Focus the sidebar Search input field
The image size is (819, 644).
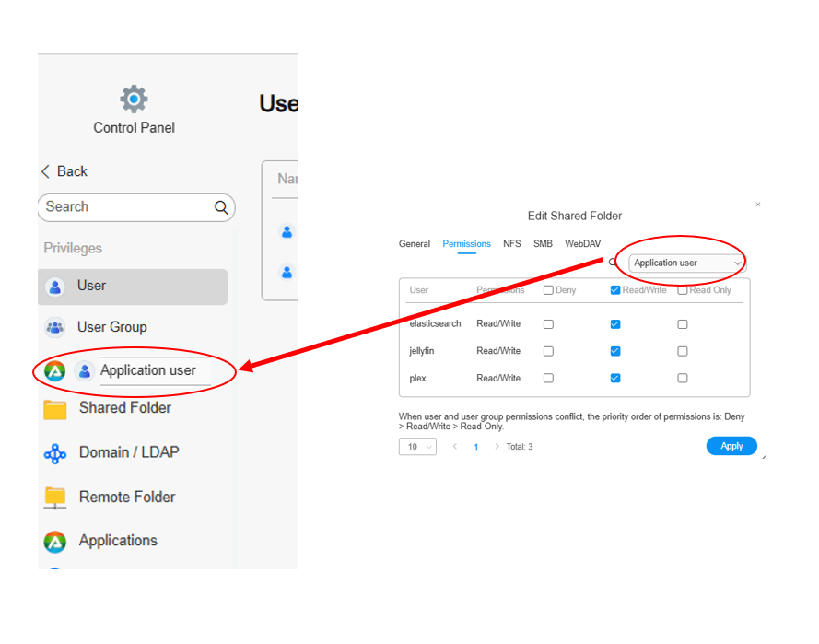[x=136, y=207]
